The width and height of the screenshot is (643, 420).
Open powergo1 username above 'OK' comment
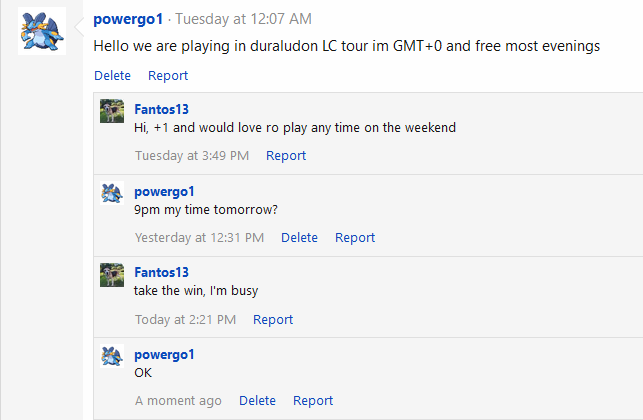pyautogui.click(x=164, y=355)
